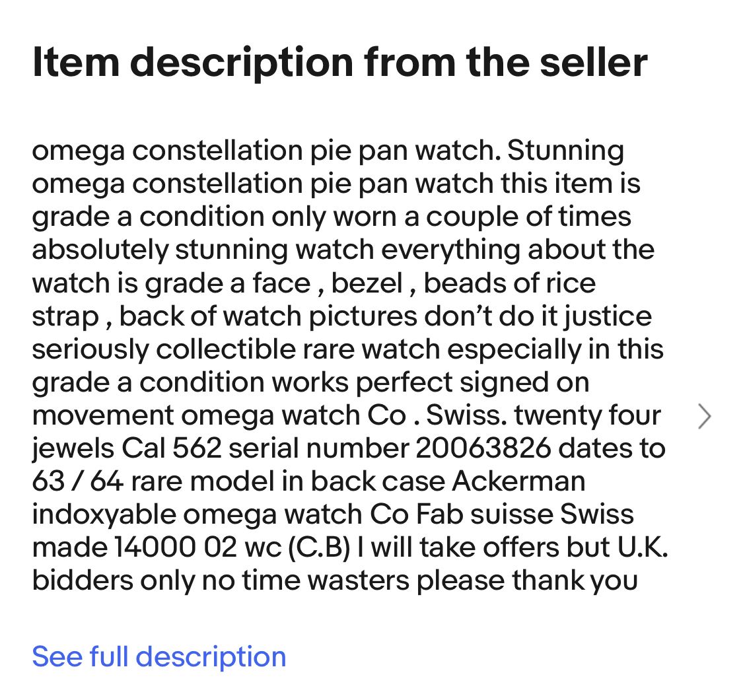Click the Item description from the seller heading
Screen dimensions: 743x700
tap(339, 63)
